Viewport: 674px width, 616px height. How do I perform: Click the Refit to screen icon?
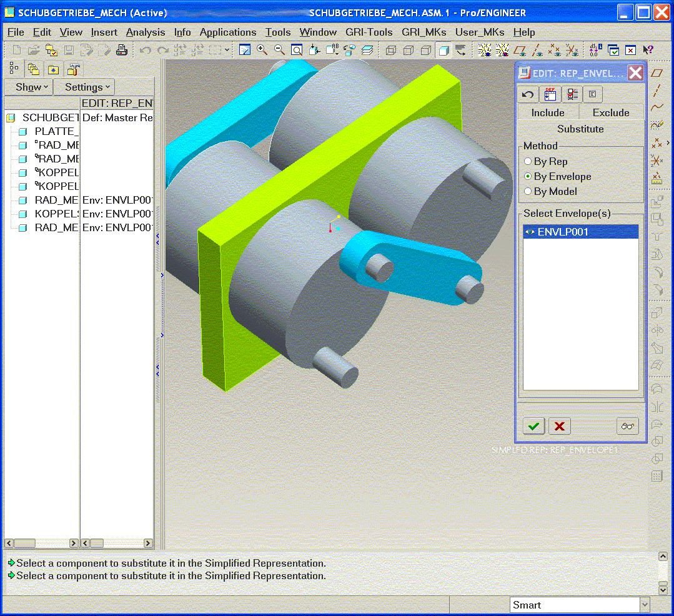(297, 51)
